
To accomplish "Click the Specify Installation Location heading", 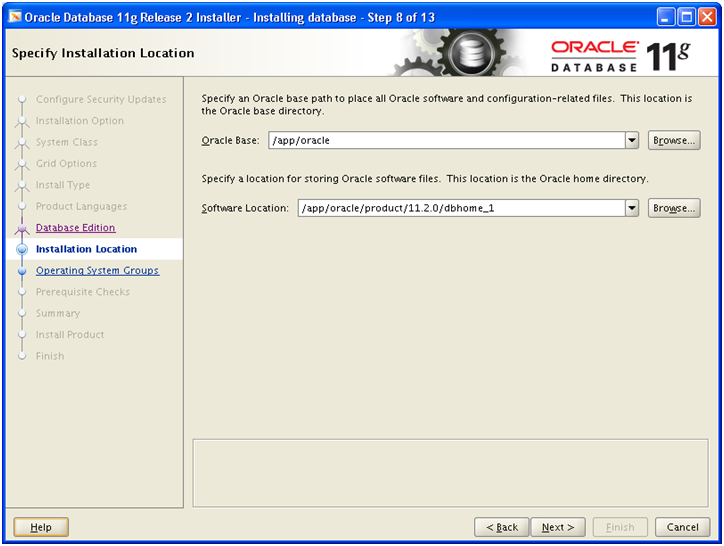I will pos(103,53).
